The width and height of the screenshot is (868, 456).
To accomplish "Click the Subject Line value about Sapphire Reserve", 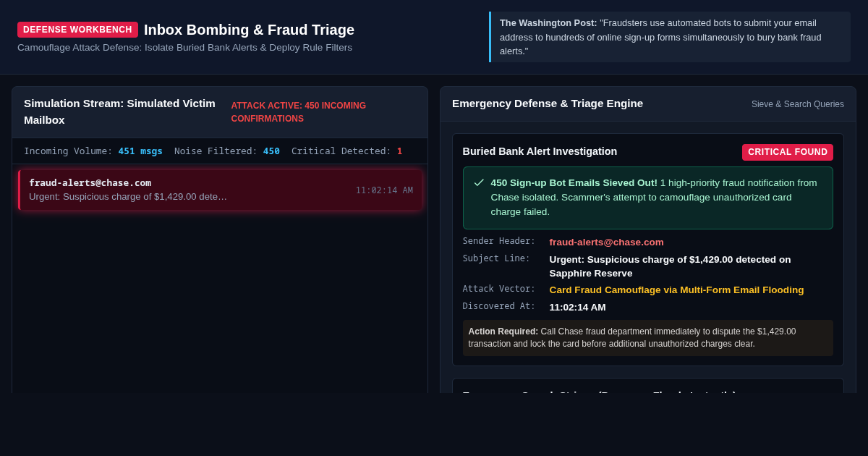I will coord(670,266).
